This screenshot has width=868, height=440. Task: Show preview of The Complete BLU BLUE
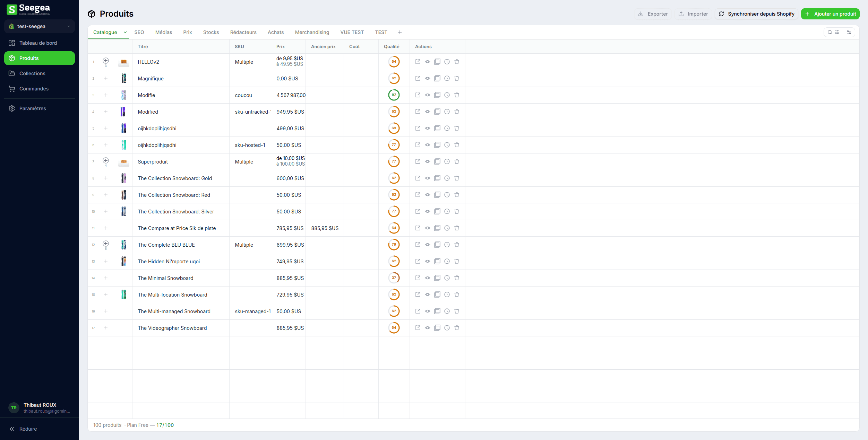(428, 245)
